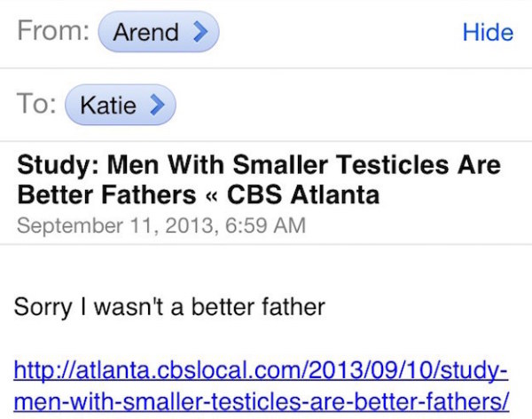Open sender contact Arend
532x419 pixels.
159,32
